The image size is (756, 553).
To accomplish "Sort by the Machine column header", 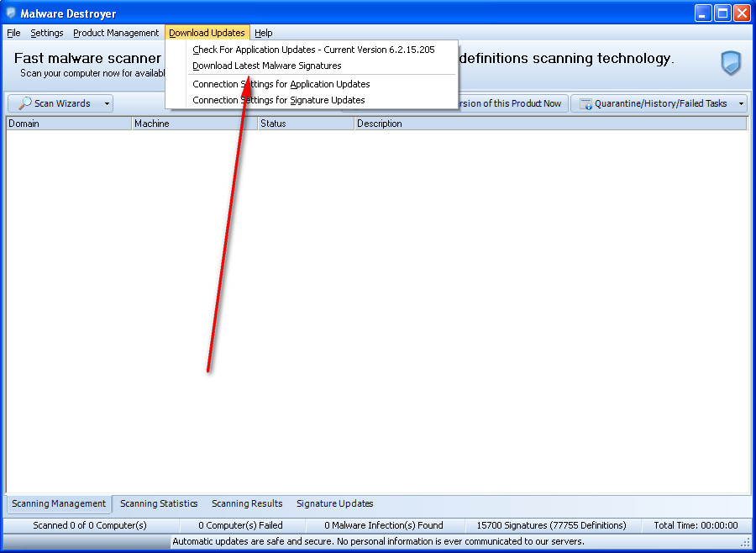I will point(194,124).
